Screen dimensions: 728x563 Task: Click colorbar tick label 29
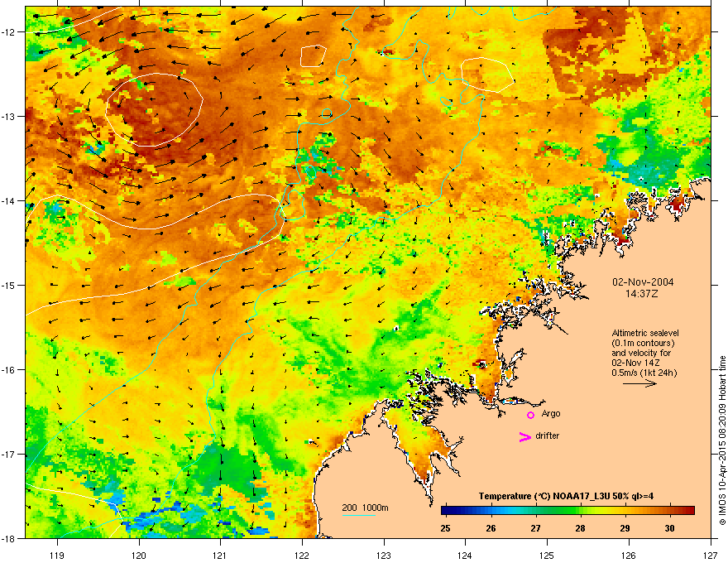click(625, 528)
